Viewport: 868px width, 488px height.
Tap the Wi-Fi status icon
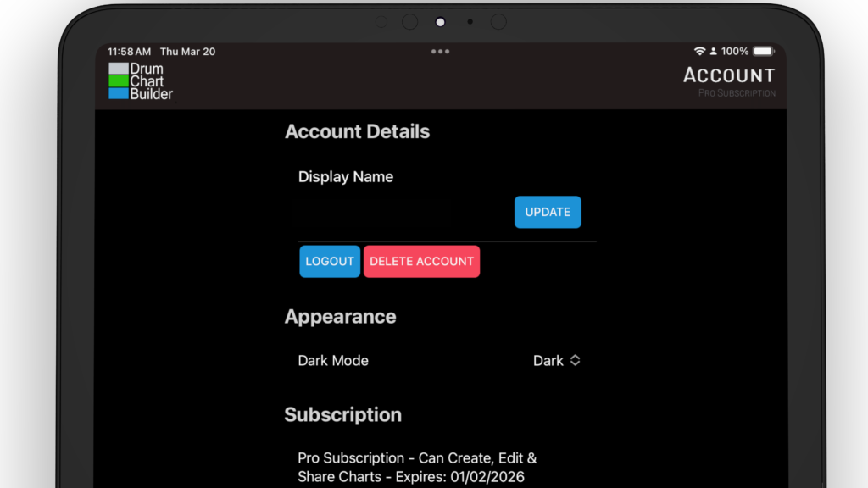click(x=699, y=52)
